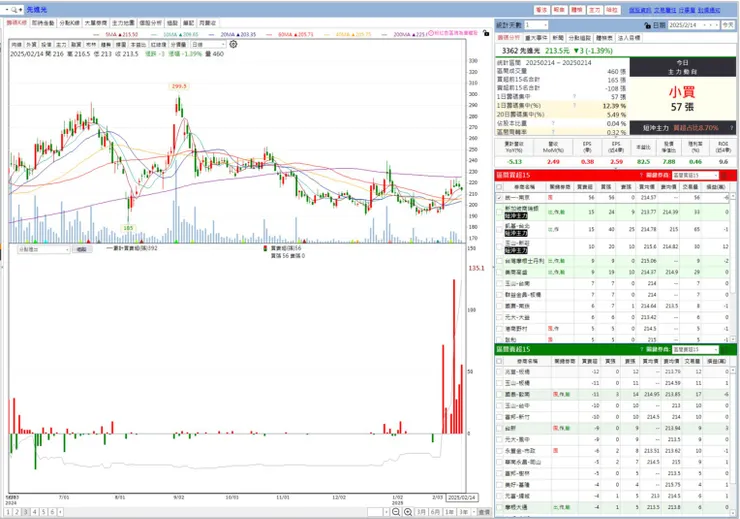Check the 群益金鼎-板橋 row checkbox
The image size is (740, 519).
tap(499, 295)
